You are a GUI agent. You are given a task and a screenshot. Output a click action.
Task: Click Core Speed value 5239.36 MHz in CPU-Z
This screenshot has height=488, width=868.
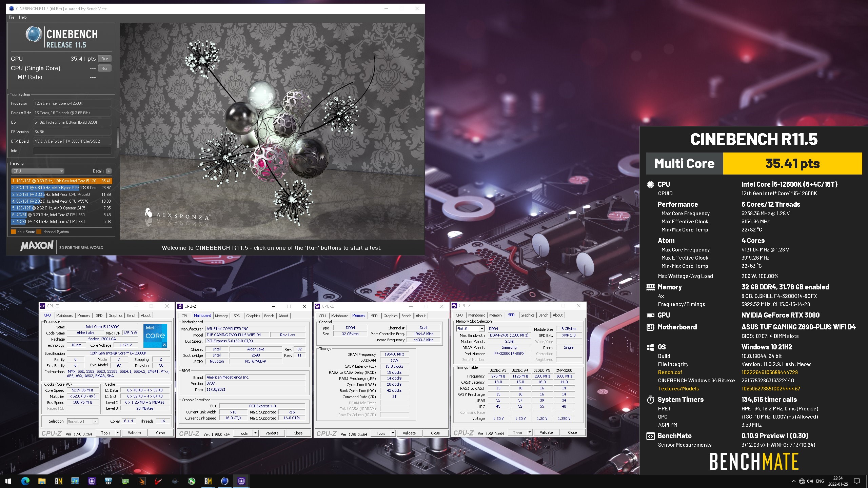click(83, 390)
